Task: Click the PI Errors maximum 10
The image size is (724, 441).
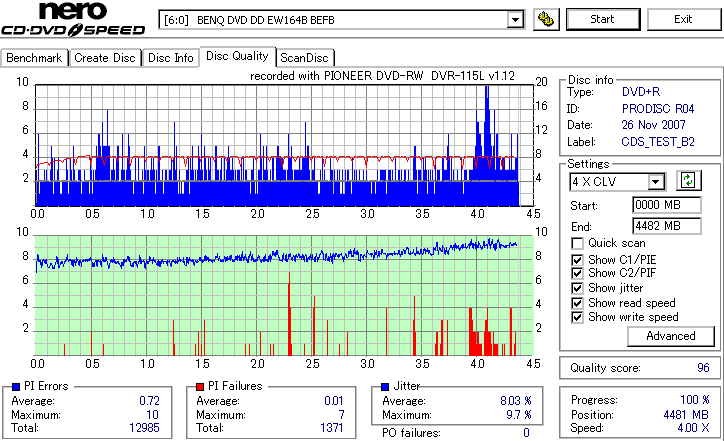Action: click(152, 415)
